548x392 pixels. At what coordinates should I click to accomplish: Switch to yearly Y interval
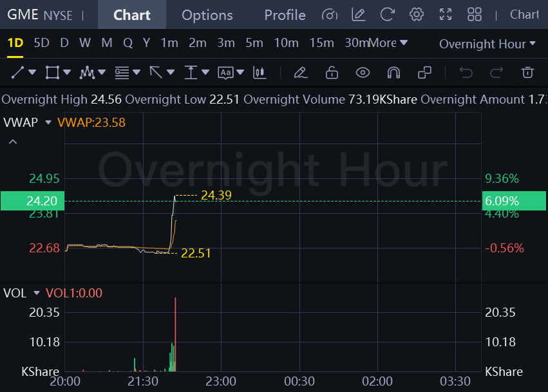click(146, 43)
